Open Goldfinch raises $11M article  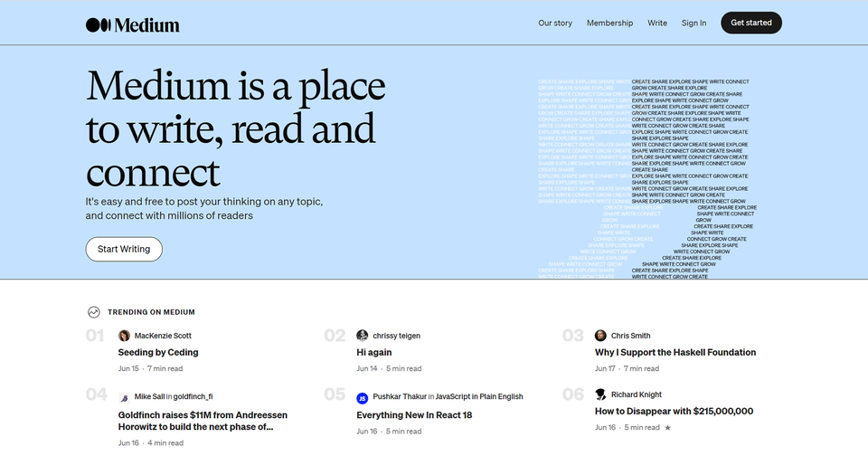coord(203,421)
